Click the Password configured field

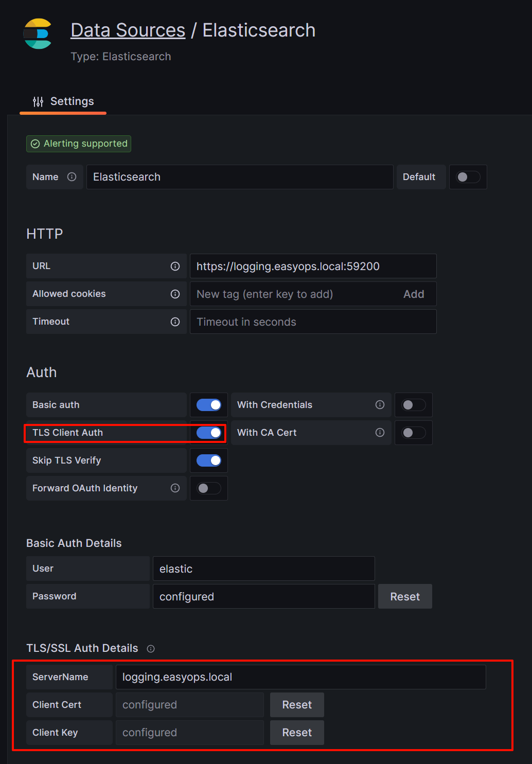click(x=263, y=597)
